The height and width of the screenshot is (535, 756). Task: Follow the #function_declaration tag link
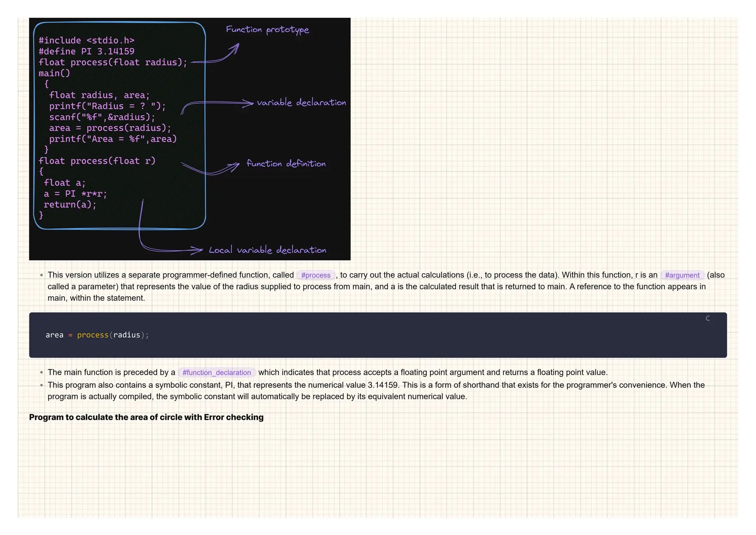click(217, 372)
